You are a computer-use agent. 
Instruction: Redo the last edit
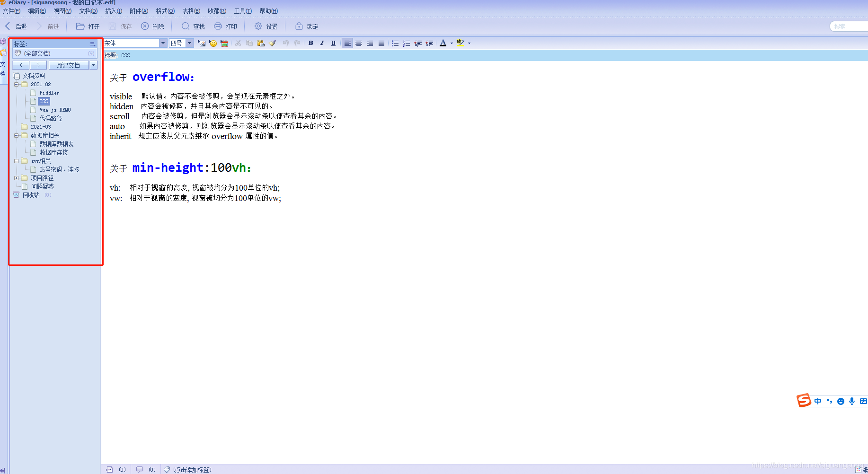(x=297, y=43)
